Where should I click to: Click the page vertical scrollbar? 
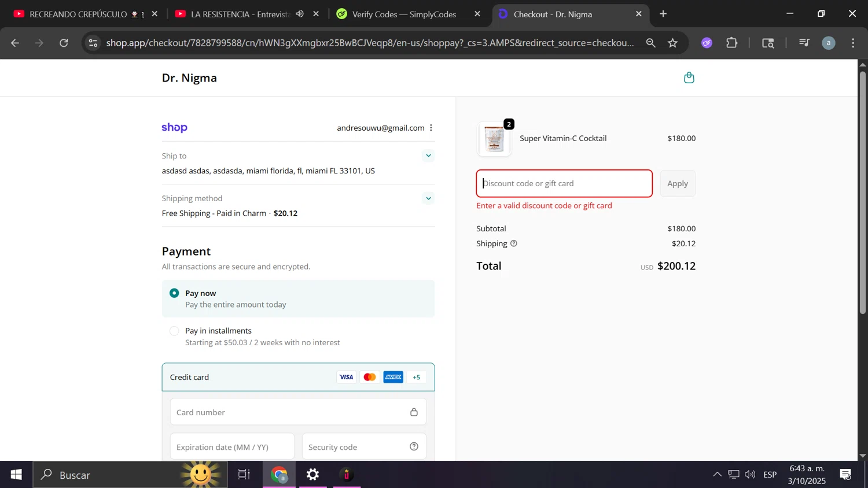[862, 194]
